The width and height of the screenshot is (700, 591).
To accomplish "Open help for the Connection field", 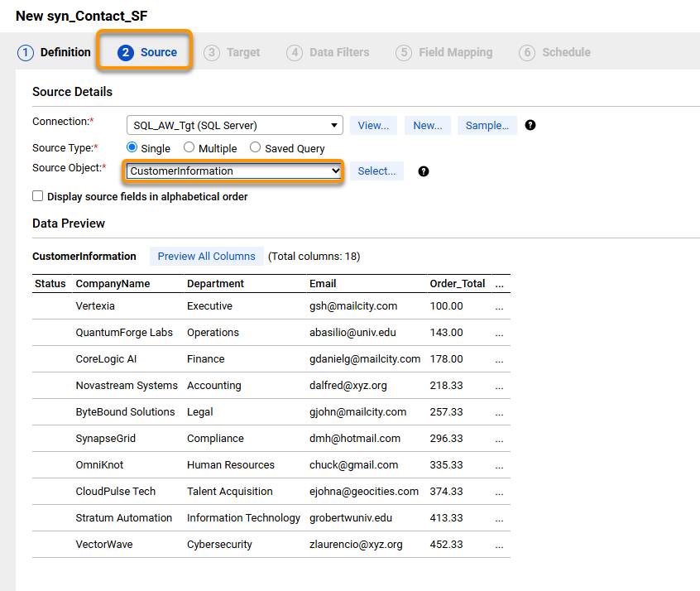I will click(530, 125).
